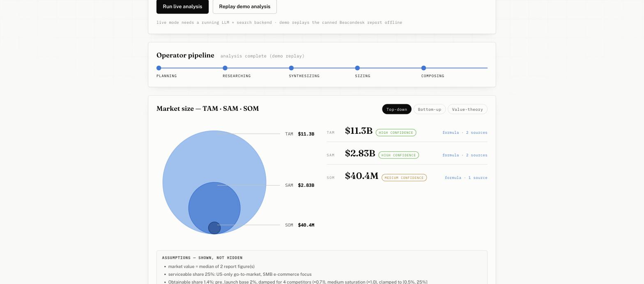644x284 pixels.
Task: Open SAM formula · 2 sources link
Action: 465,155
